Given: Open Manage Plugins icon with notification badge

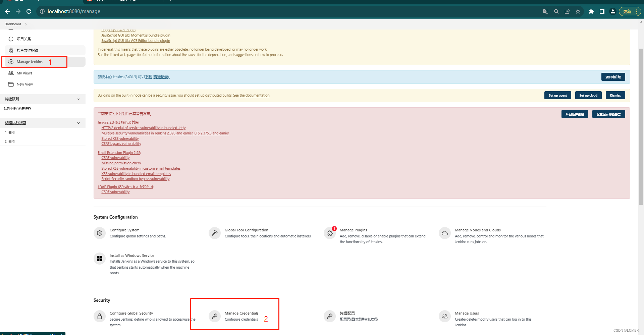Looking at the screenshot, I should pyautogui.click(x=329, y=233).
